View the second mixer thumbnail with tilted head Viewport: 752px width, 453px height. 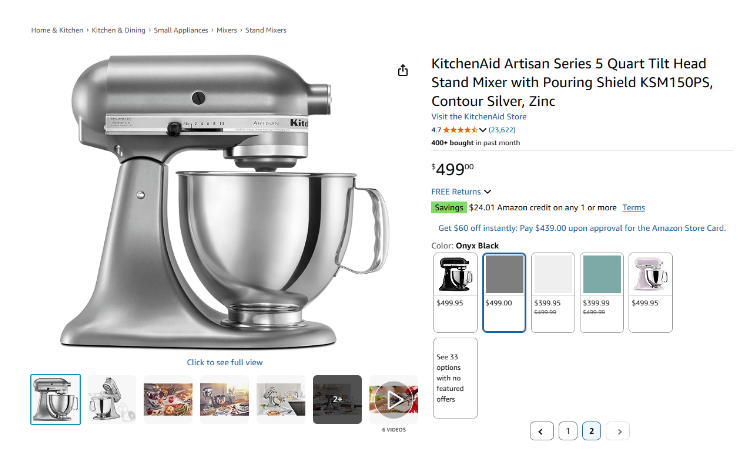click(111, 399)
